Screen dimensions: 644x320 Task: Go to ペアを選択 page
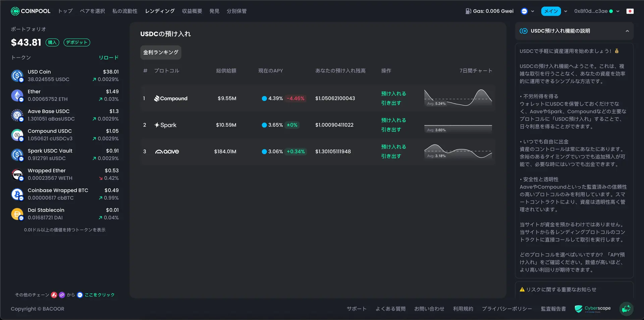click(92, 11)
